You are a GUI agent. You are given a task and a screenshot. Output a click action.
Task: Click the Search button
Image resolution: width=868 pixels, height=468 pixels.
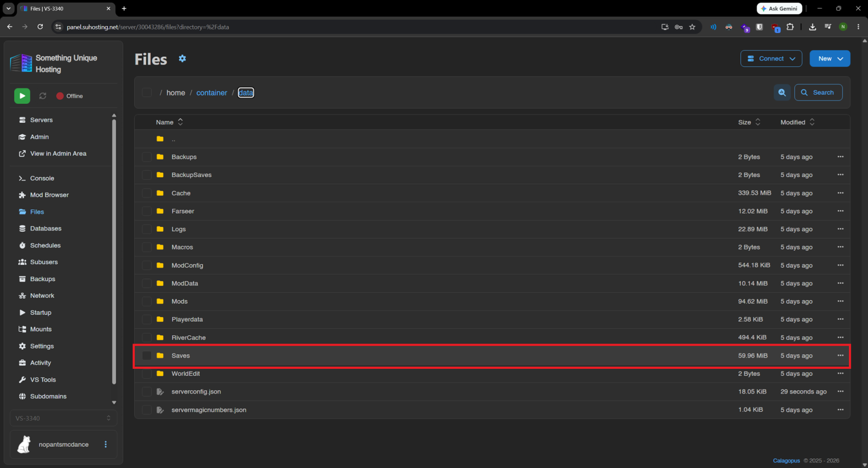click(818, 92)
